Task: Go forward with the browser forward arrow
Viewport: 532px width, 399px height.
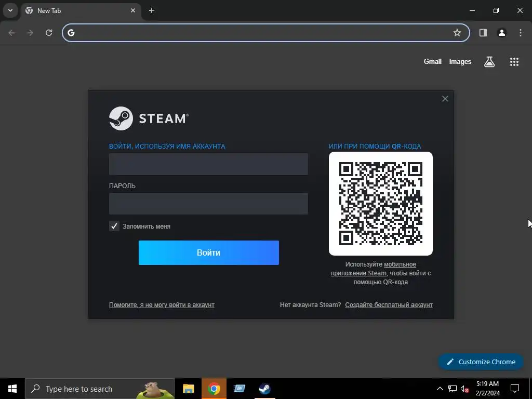Action: (30, 33)
